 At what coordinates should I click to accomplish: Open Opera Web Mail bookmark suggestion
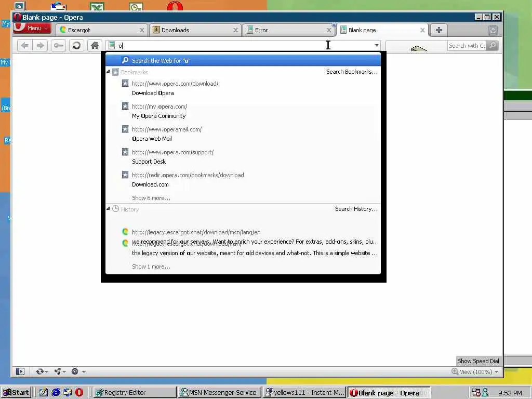coord(243,134)
